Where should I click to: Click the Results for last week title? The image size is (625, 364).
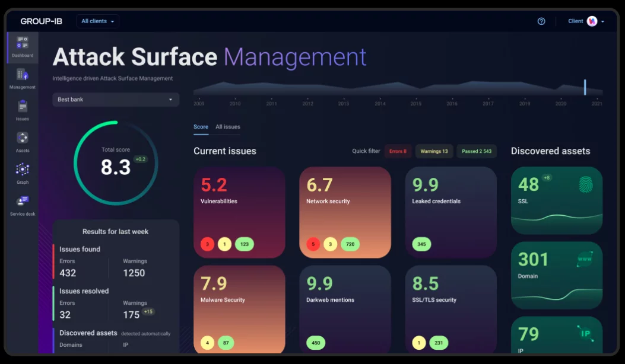pyautogui.click(x=116, y=231)
